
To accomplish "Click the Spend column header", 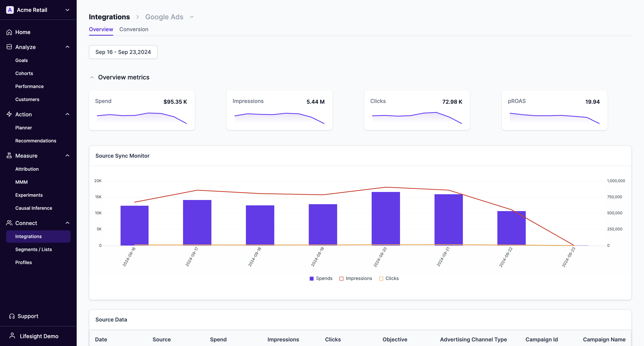I will (218, 339).
